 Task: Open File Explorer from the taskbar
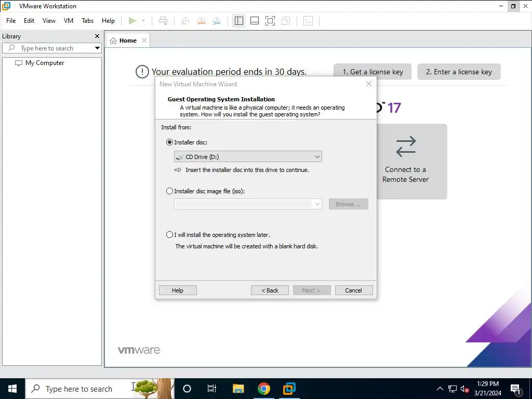tap(238, 389)
